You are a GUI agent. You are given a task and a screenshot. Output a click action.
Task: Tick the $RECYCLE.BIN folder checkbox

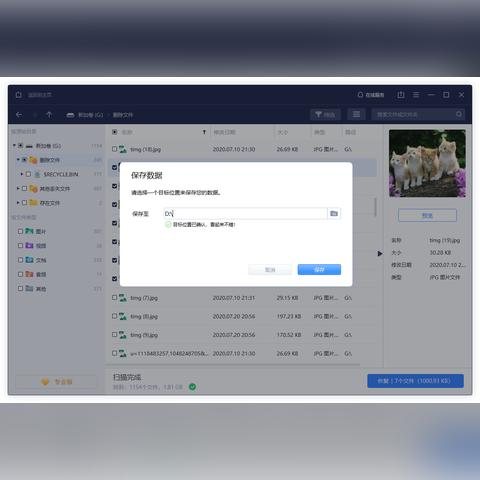point(28,174)
